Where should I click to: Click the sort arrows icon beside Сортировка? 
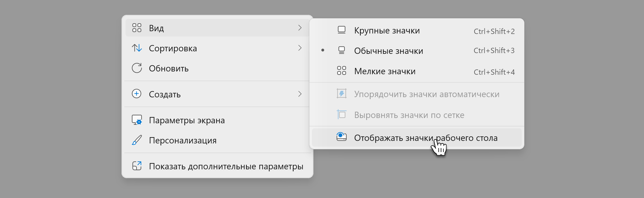click(x=137, y=48)
